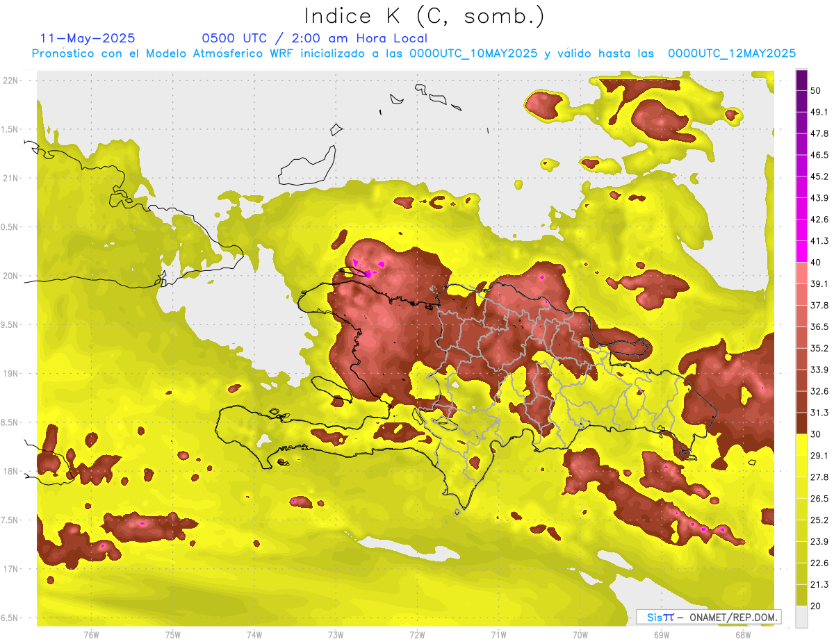This screenshot has height=644, width=834.
Task: Click the "68W" longitude label
Action: click(x=743, y=635)
